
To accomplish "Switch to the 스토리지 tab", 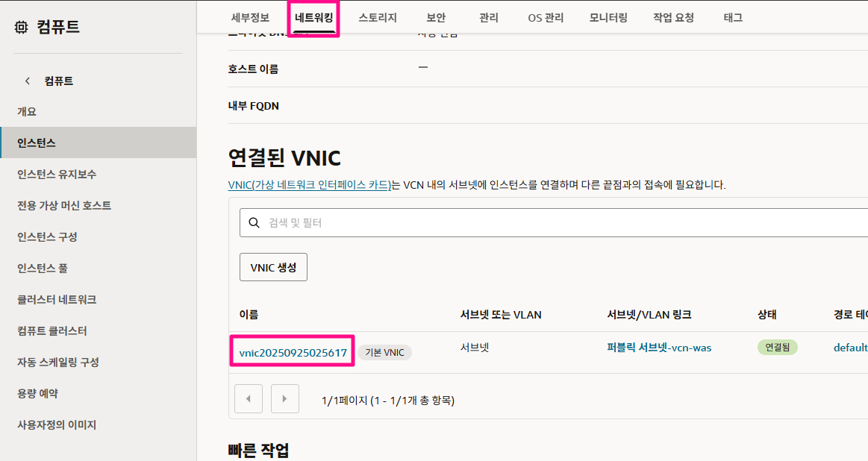I will 377,17.
